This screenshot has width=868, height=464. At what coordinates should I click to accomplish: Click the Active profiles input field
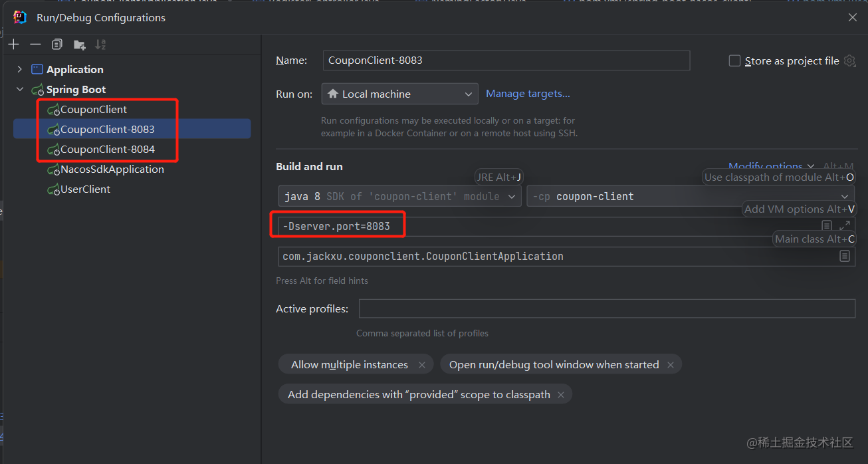(607, 309)
